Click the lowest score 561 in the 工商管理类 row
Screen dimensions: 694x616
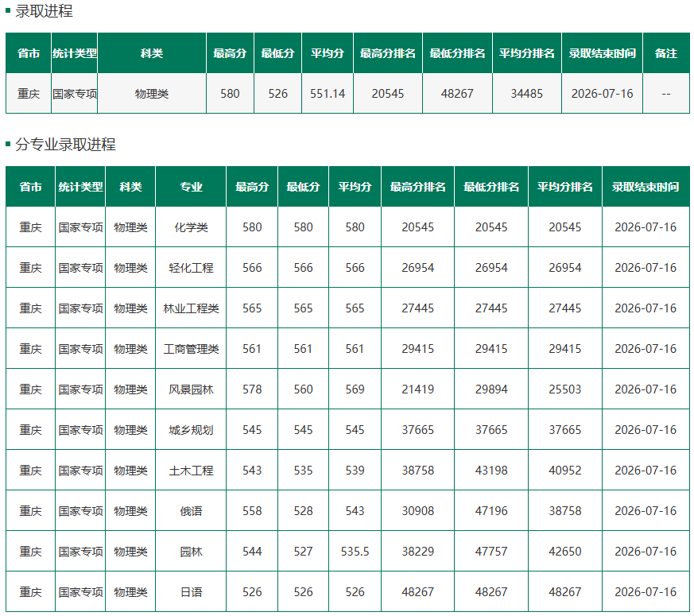tap(303, 349)
